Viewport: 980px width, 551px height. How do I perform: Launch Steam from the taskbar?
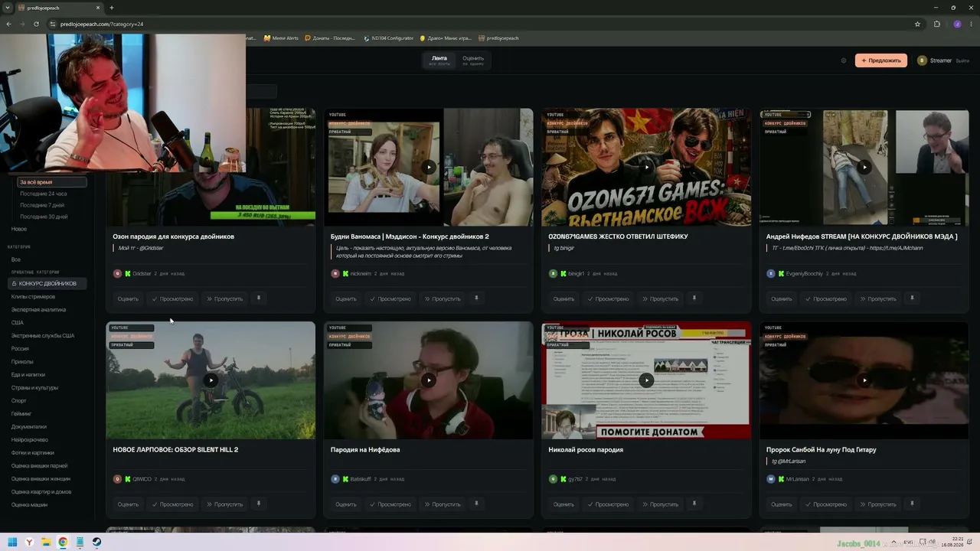[96, 542]
